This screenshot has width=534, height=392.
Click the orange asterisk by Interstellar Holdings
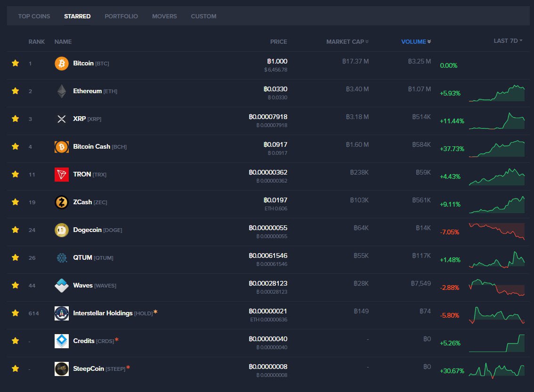click(x=155, y=312)
